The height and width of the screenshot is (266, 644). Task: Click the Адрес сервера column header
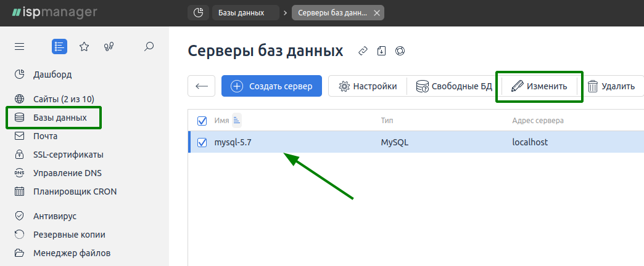(x=538, y=121)
